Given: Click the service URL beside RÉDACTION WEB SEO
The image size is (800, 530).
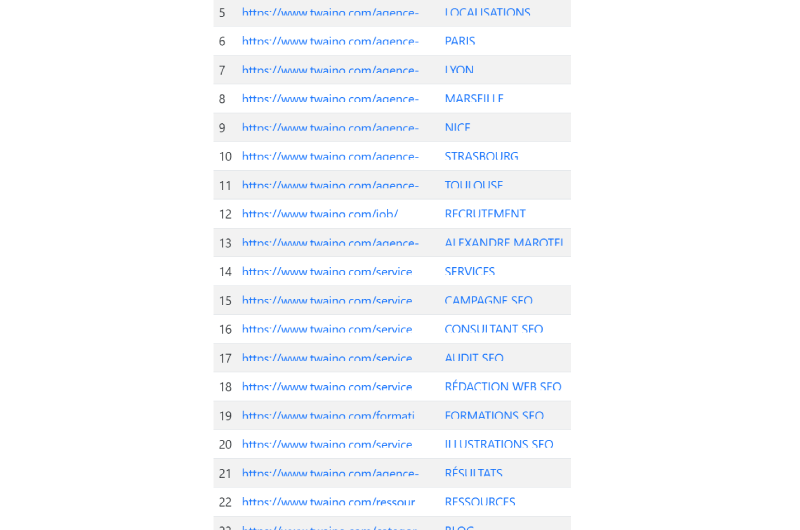Looking at the screenshot, I should pos(327,387).
